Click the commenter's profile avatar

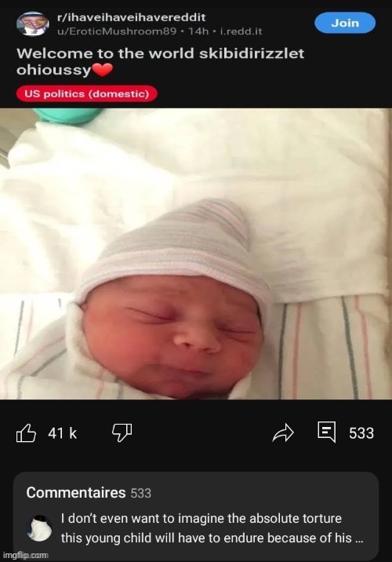click(x=39, y=528)
